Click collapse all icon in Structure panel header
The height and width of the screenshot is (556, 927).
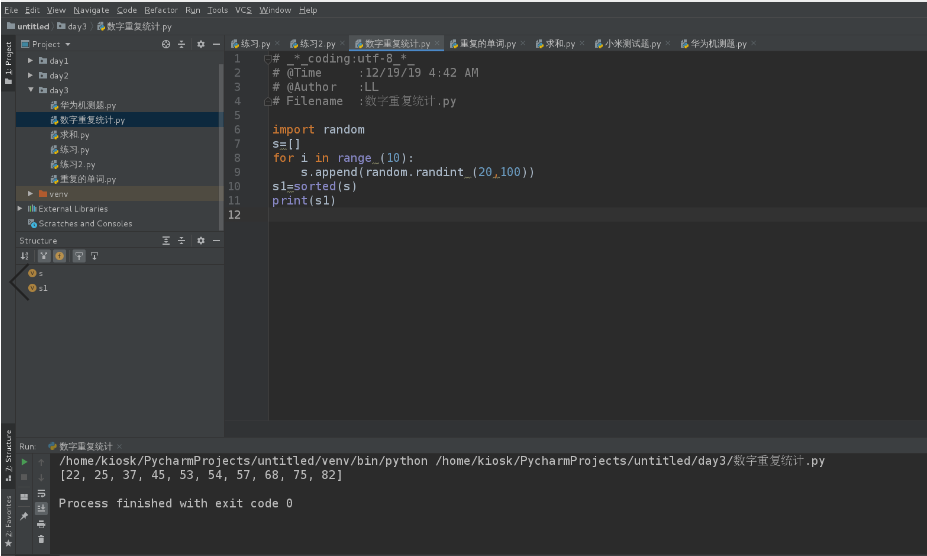pos(181,241)
